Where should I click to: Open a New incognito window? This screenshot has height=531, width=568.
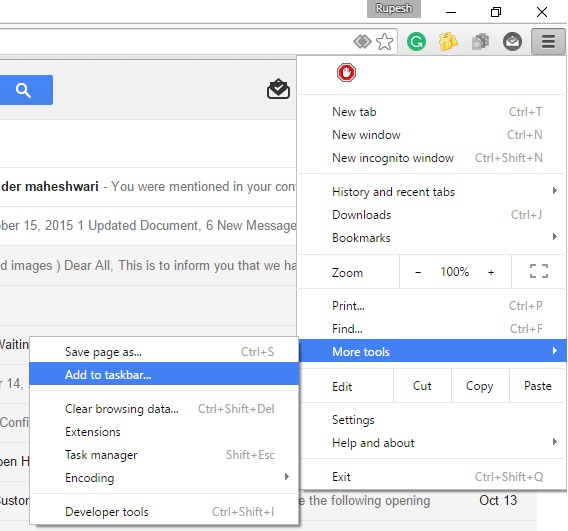click(431, 158)
